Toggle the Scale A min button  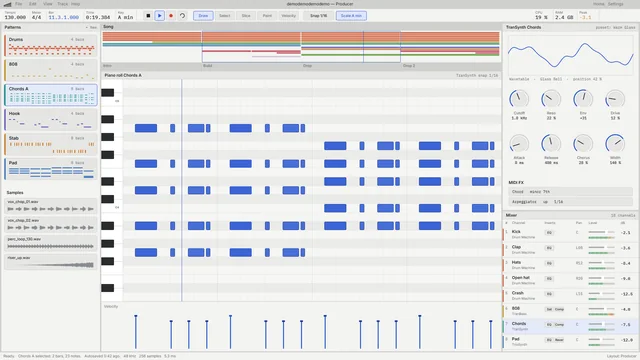(351, 16)
